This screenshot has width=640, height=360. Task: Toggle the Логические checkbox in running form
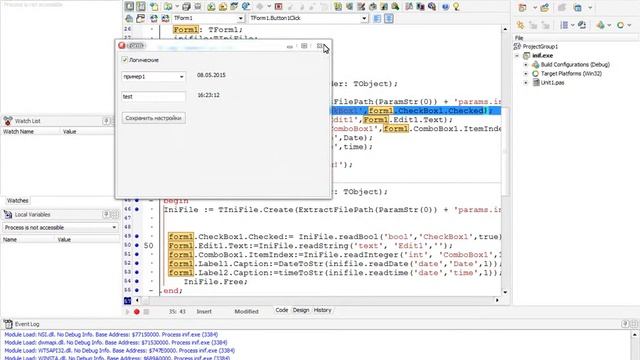pyautogui.click(x=125, y=60)
